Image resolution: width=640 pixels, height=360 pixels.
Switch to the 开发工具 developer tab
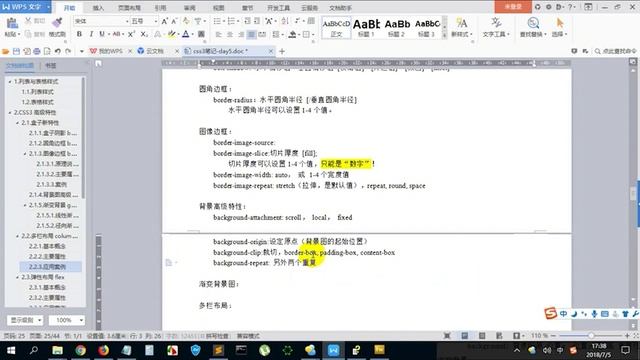[x=278, y=8]
